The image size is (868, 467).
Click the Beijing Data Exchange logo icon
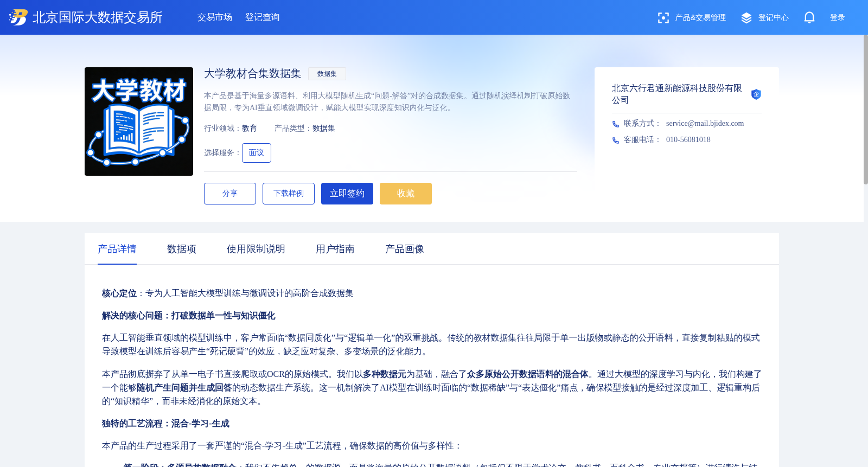click(x=18, y=17)
